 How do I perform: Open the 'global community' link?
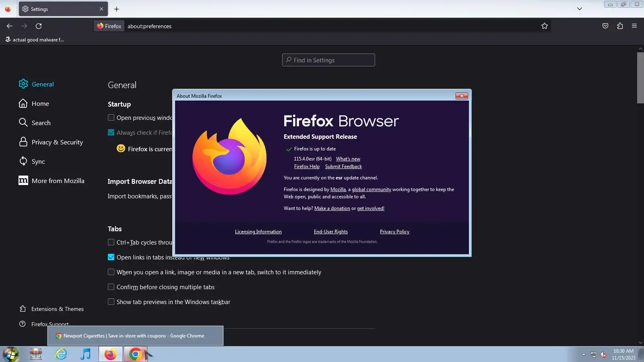coord(372,189)
